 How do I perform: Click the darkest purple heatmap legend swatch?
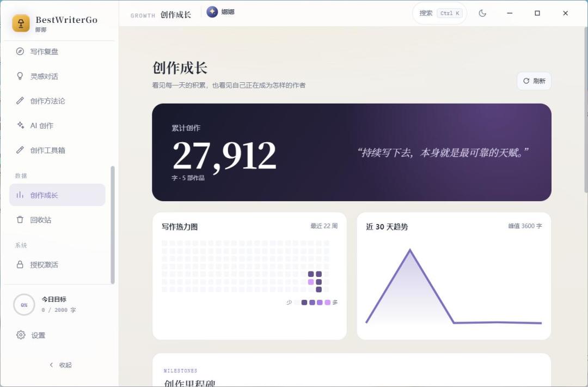(x=304, y=303)
